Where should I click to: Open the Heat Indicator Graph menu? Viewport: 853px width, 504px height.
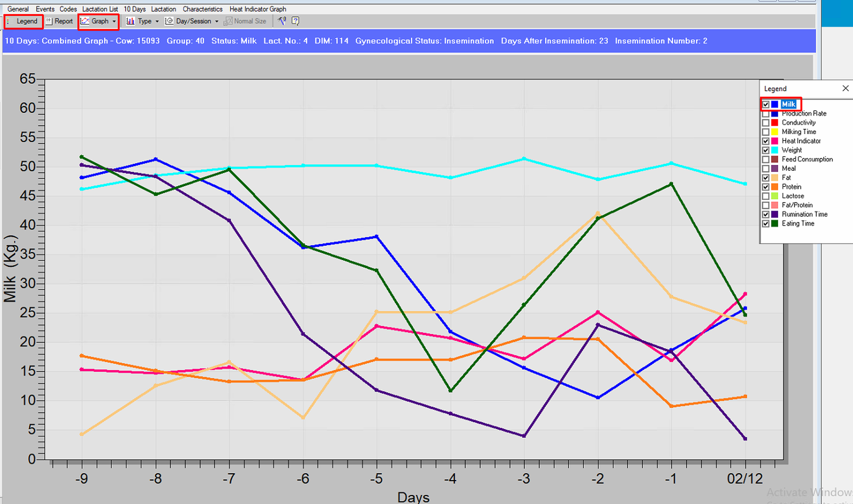(257, 9)
